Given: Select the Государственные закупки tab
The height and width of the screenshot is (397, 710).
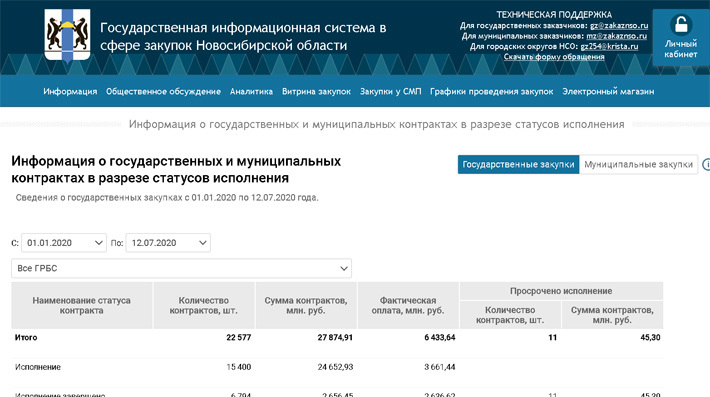Looking at the screenshot, I should [518, 164].
